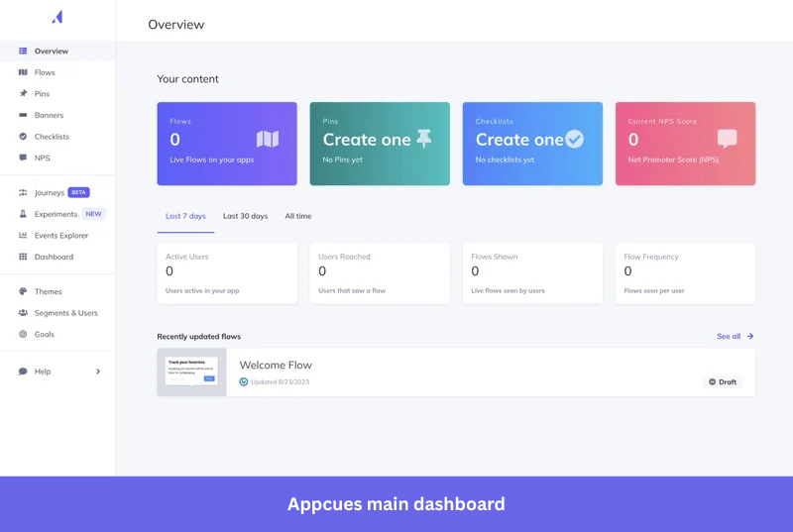793x532 pixels.
Task: Click the map icon on Flows card
Action: pos(268,139)
